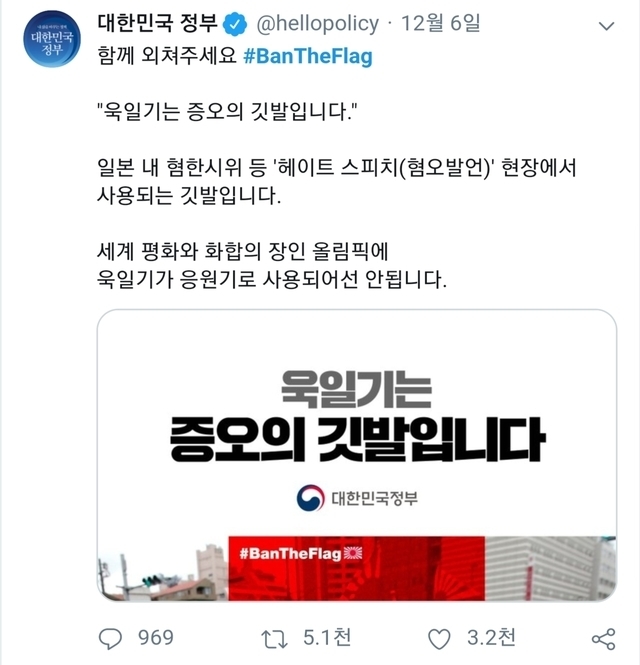The height and width of the screenshot is (665, 640).
Task: Open the reply speech bubble icon
Action: (x=110, y=639)
